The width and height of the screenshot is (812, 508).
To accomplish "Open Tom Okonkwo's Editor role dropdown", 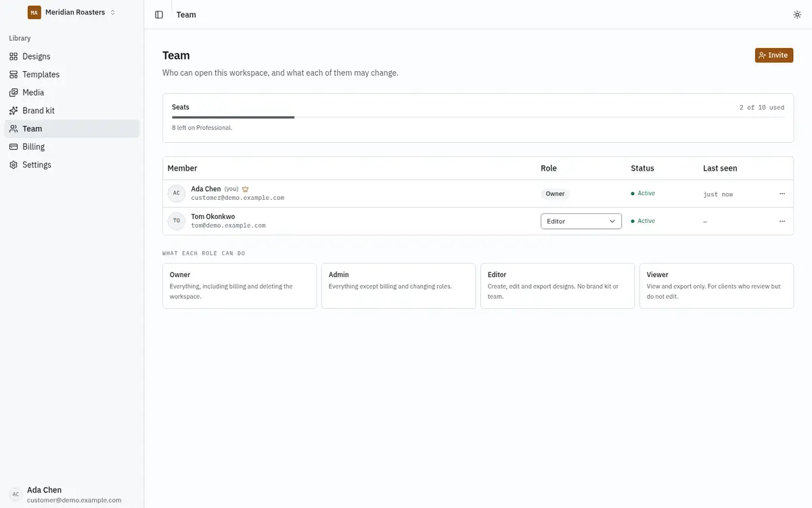I will coord(581,221).
